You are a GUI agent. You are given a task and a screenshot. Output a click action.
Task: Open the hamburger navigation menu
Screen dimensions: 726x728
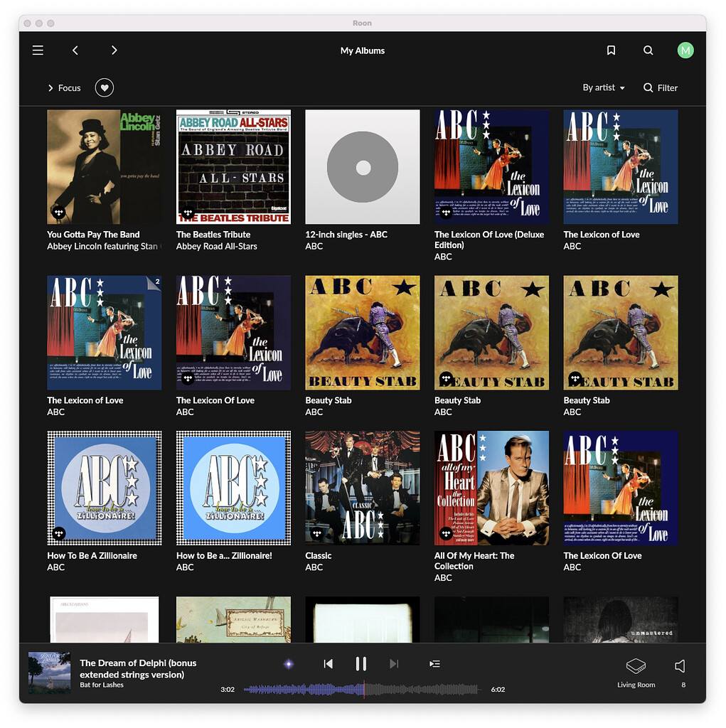point(38,50)
